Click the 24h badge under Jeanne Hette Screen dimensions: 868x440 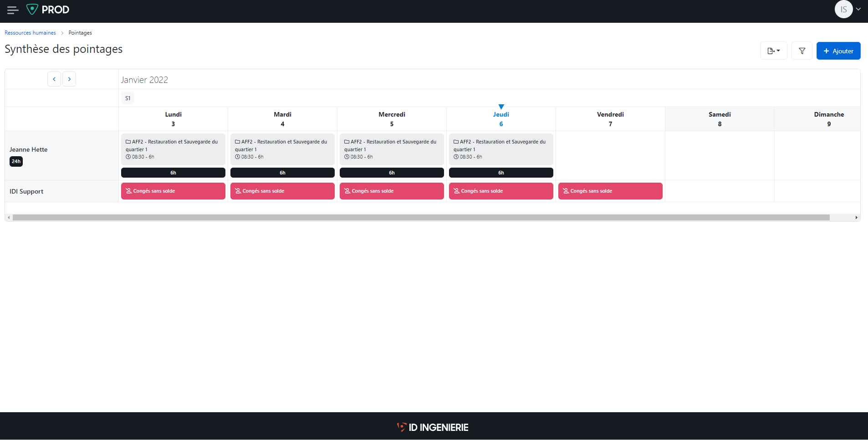[16, 161]
